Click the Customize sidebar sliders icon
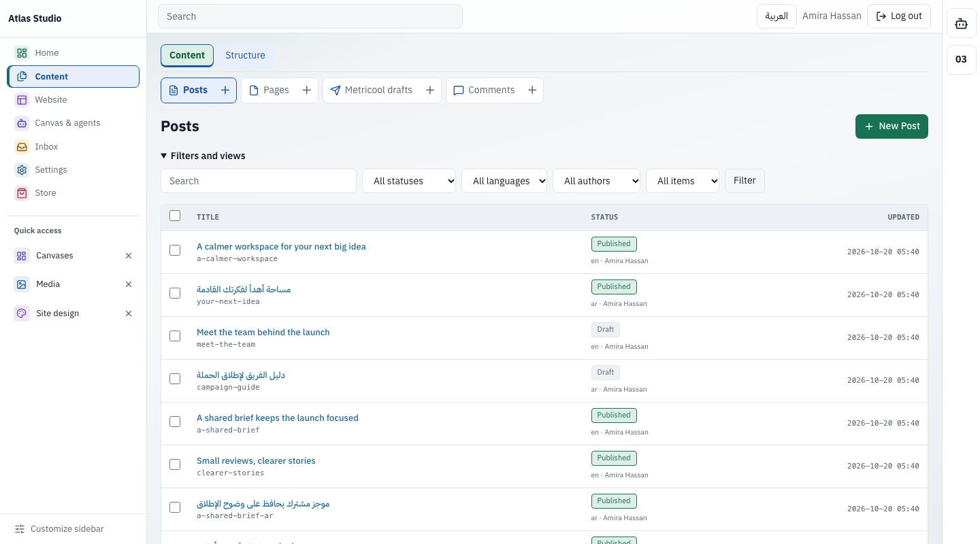Image resolution: width=980 pixels, height=544 pixels. point(20,529)
